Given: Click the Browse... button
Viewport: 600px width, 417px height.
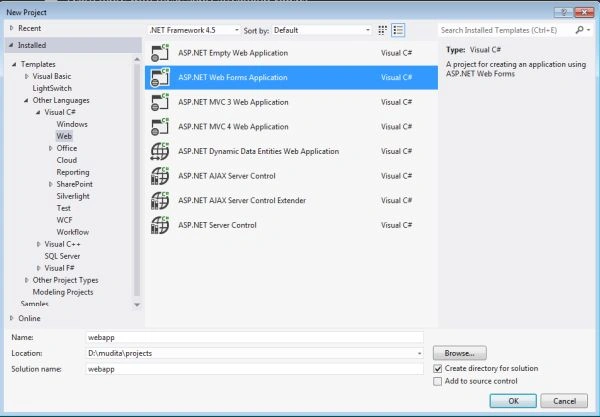Looking at the screenshot, I should click(x=460, y=353).
